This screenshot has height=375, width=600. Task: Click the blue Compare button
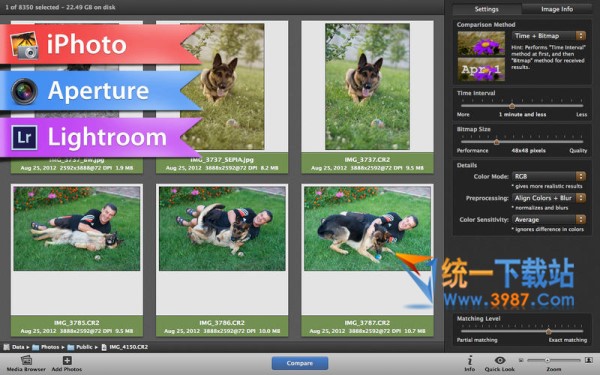[300, 363]
